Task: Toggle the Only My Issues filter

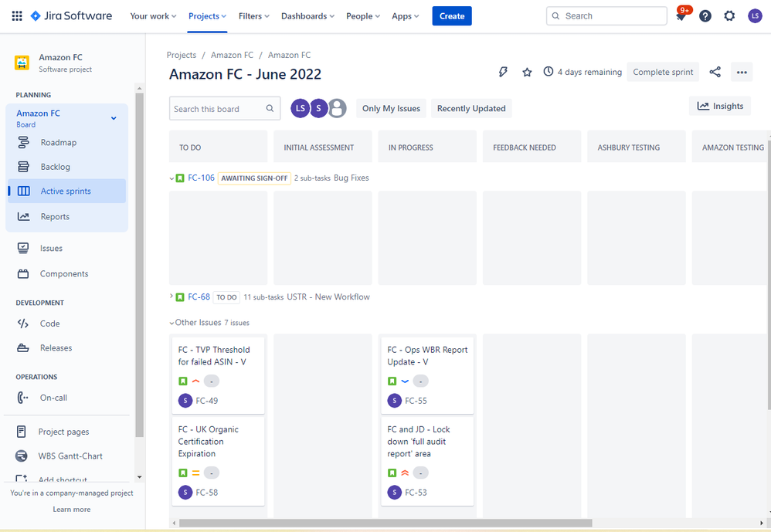Action: pyautogui.click(x=391, y=109)
